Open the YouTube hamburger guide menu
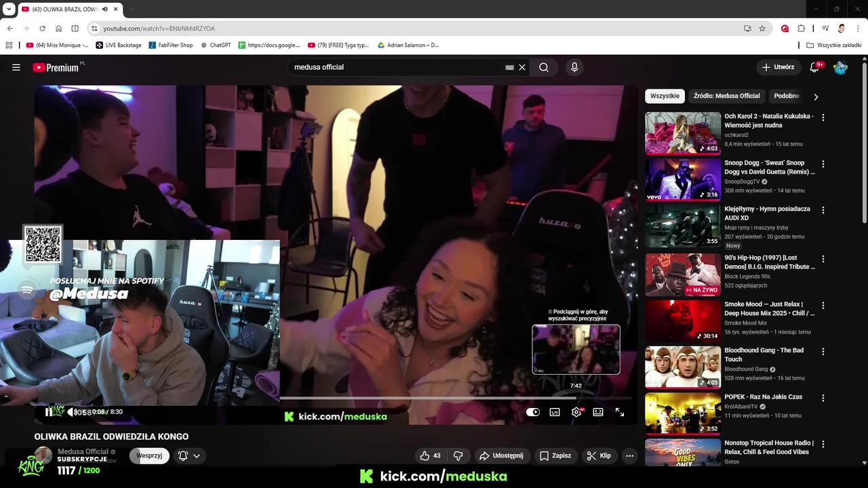868x488 pixels. tap(16, 67)
